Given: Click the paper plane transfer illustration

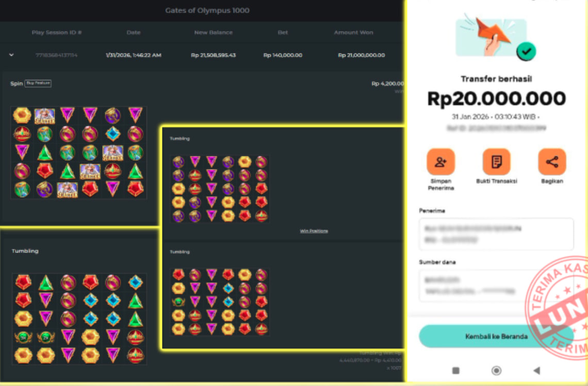Looking at the screenshot, I should pos(491,37).
